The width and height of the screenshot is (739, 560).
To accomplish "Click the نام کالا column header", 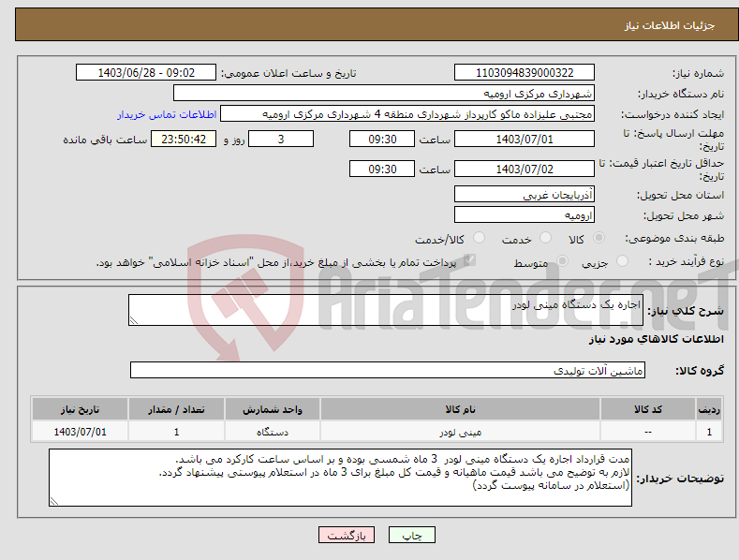I will 460,409.
